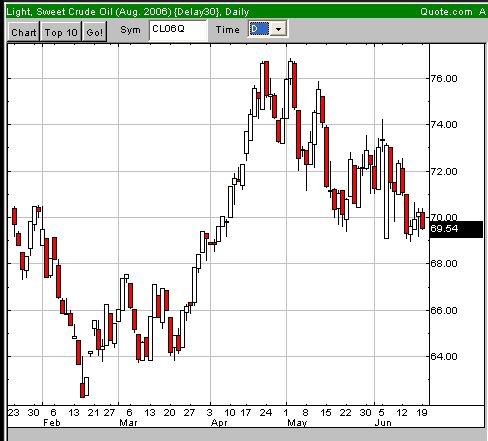Click the Time label beside the dropdown

228,30
